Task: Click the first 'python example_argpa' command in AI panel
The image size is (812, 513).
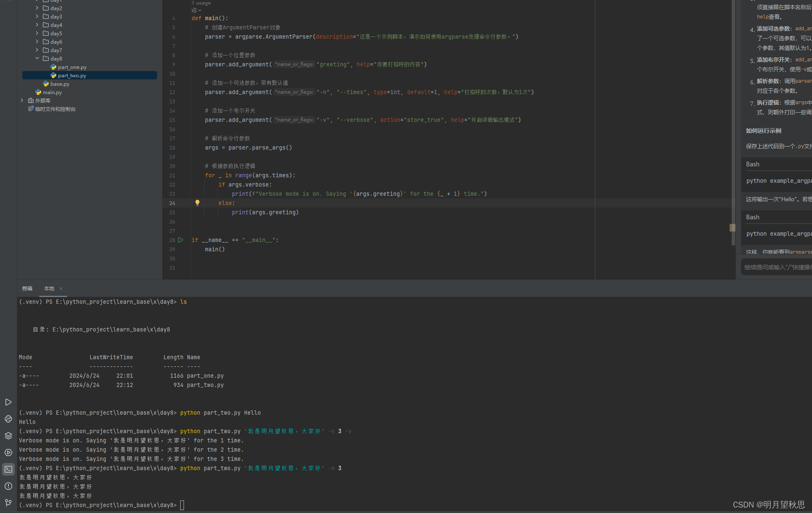Action: 779,181
